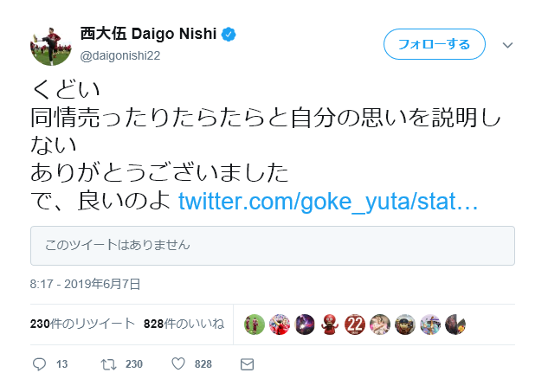548x392 pixels.
Task: View the 828件のいいね list
Action: click(x=184, y=324)
